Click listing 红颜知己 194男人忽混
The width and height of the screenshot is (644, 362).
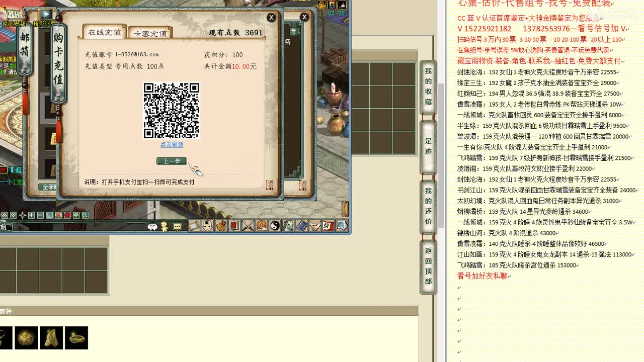point(538,94)
